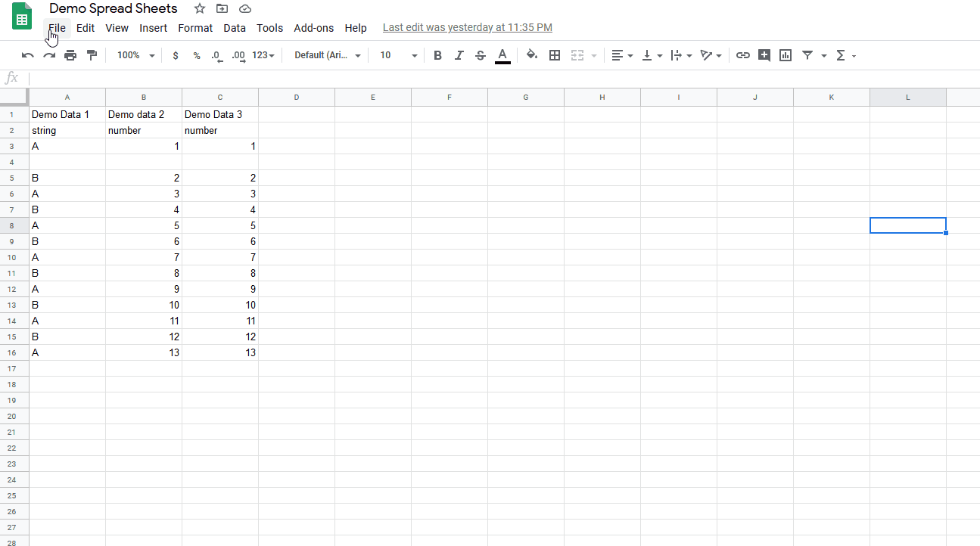Open the View menu
The width and height of the screenshot is (980, 546).
pos(117,28)
